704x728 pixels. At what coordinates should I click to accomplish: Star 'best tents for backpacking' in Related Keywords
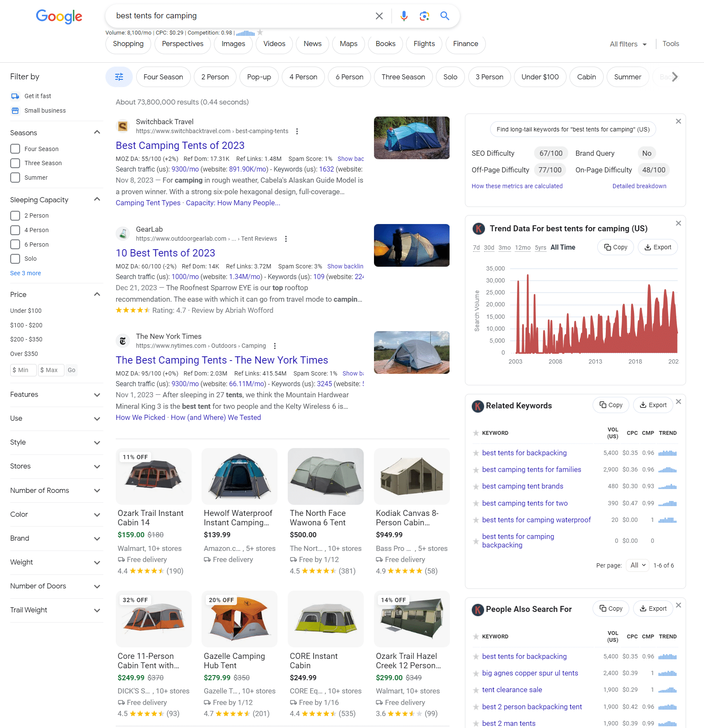(x=476, y=453)
